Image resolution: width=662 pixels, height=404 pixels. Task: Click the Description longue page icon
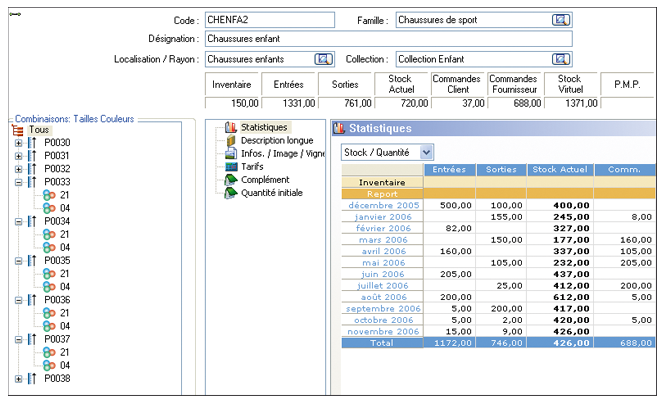click(231, 141)
